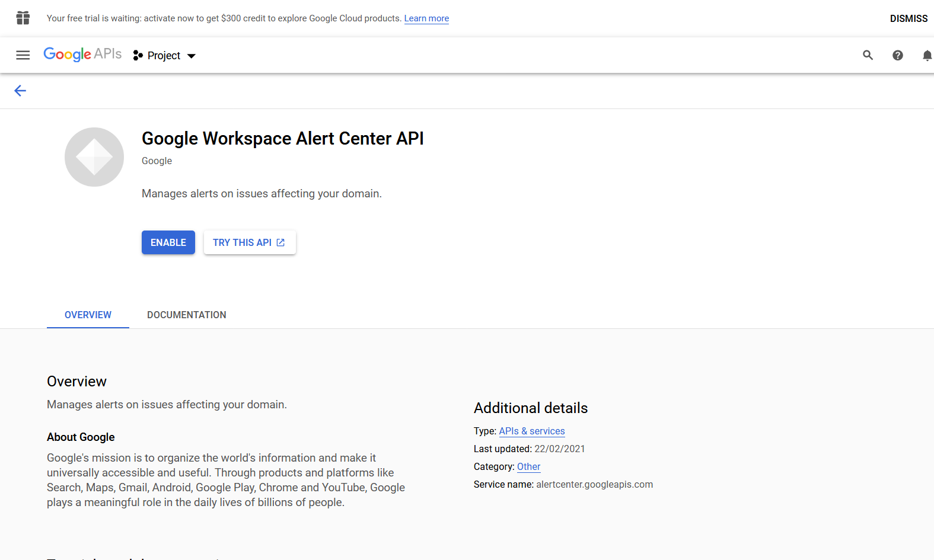Viewport: 934px width, 560px height.
Task: Follow the Learn more link
Action: coord(426,18)
